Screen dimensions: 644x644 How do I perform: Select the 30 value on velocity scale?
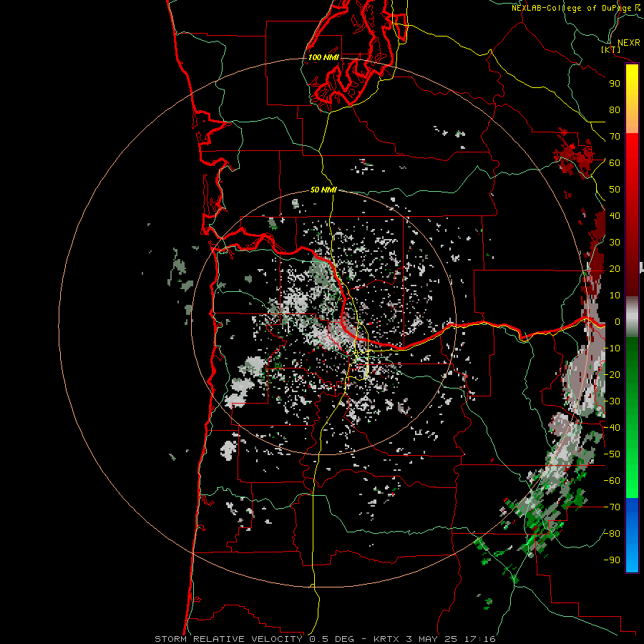tap(615, 243)
